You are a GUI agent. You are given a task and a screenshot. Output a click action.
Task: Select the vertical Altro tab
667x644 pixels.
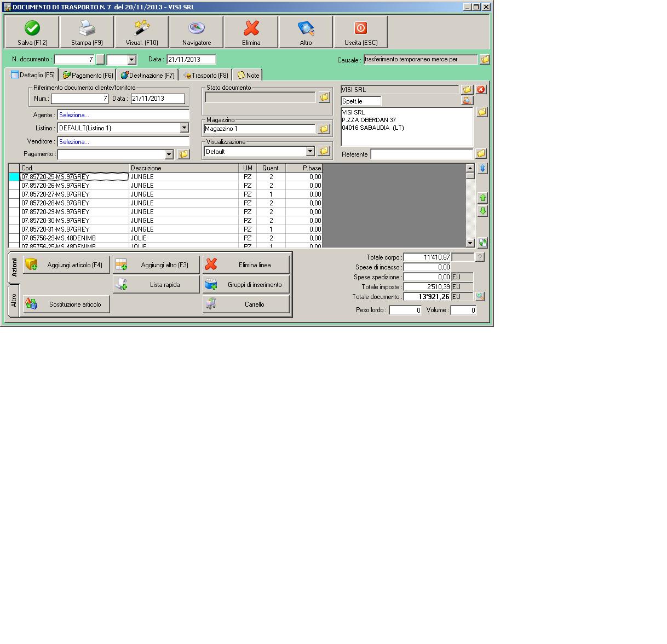14,301
